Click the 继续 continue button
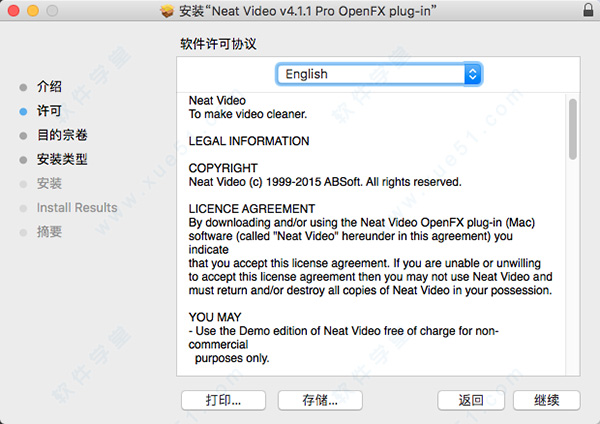This screenshot has height=424, width=600. 546,400
